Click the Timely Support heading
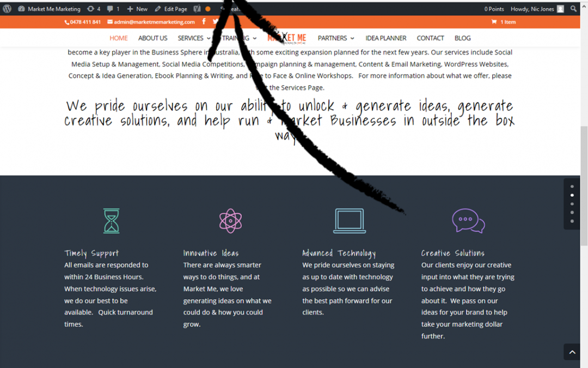This screenshot has width=588, height=368. pos(91,253)
